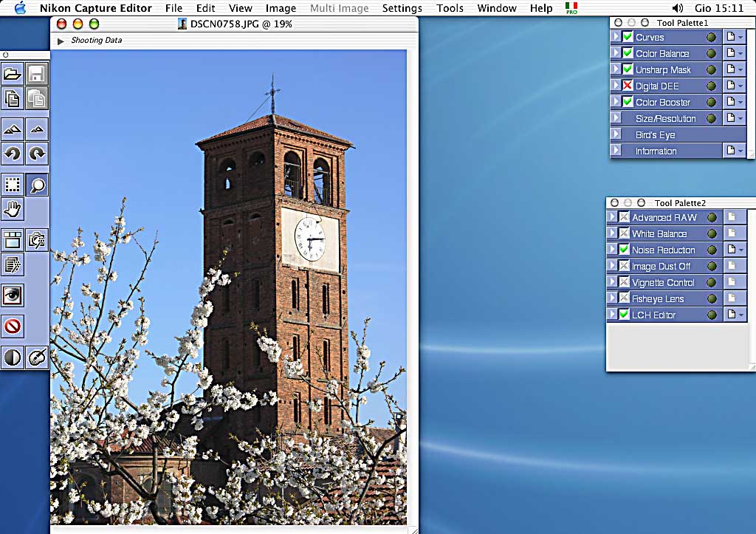Open the View menu

pyautogui.click(x=241, y=8)
